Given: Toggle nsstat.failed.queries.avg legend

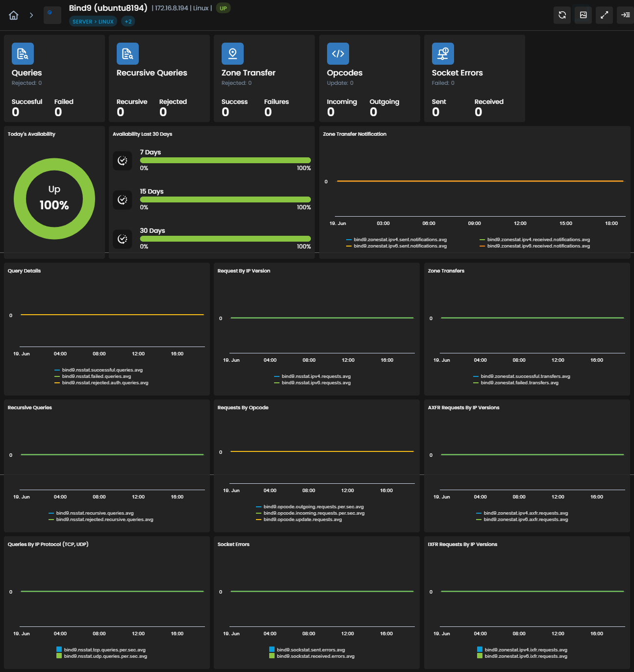Looking at the screenshot, I should click(x=93, y=376).
